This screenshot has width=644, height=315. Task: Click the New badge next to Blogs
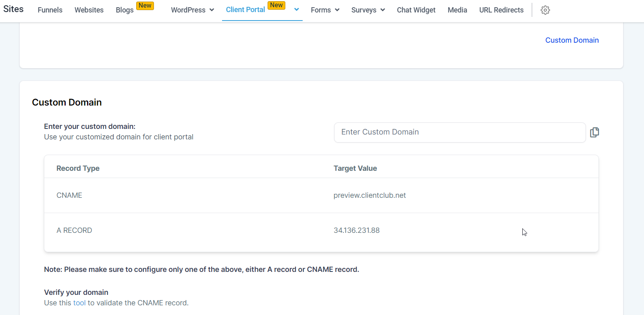[145, 6]
